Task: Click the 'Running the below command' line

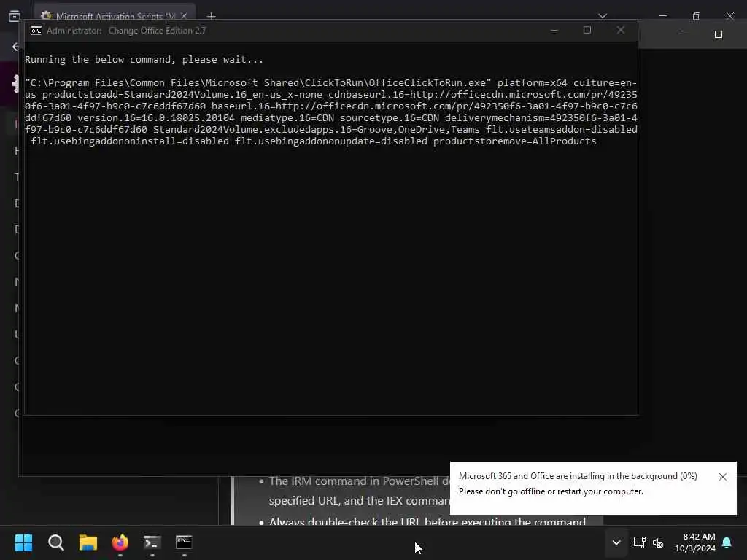Action: pyautogui.click(x=144, y=60)
